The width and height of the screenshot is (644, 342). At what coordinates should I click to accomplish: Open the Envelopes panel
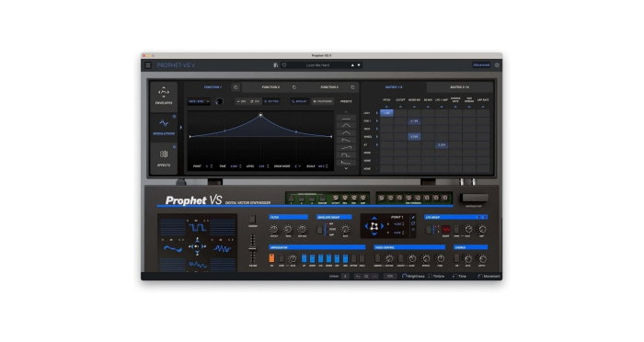coord(164,96)
